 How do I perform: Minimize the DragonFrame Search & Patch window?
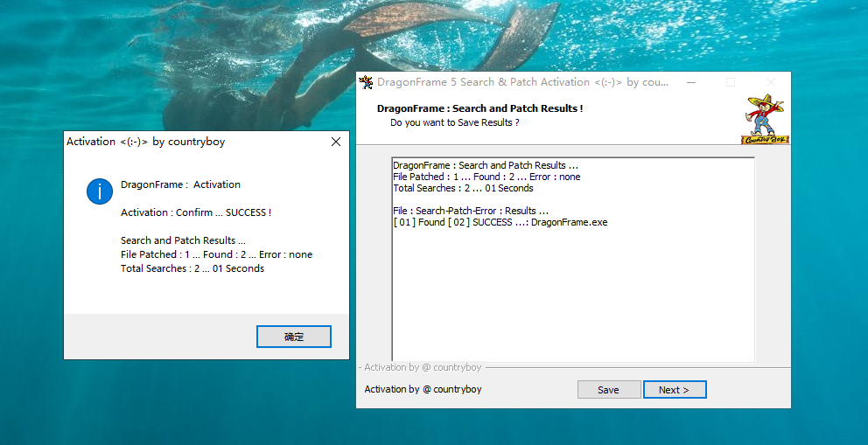[x=691, y=82]
